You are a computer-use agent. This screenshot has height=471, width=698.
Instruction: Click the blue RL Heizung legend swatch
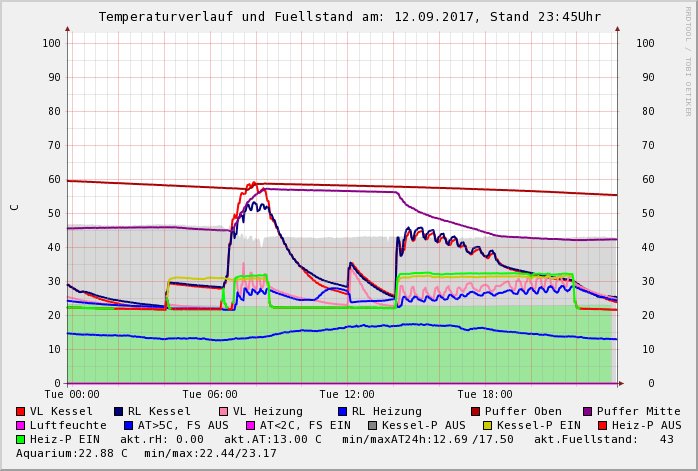coord(342,412)
